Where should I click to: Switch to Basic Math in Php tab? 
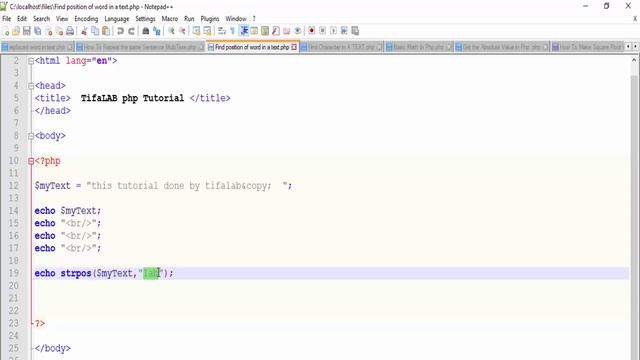(419, 47)
